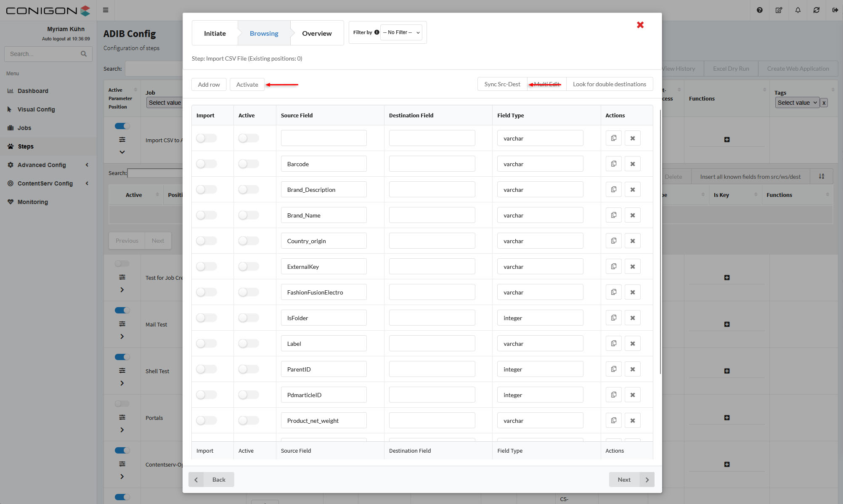Enable Import switch for Label row
Image resolution: width=843 pixels, height=504 pixels.
(x=206, y=343)
